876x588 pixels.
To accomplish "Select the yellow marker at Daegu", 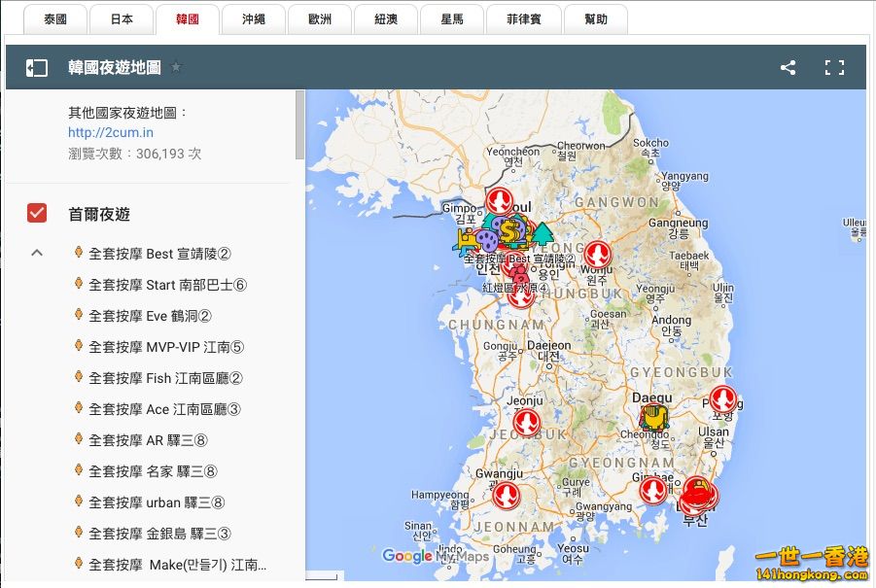I will (654, 419).
